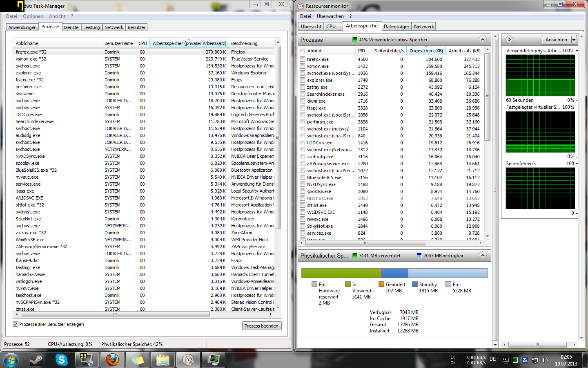Click the Ressourcenmonitor title bar icon
This screenshot has width=588, height=368.
[x=301, y=6]
